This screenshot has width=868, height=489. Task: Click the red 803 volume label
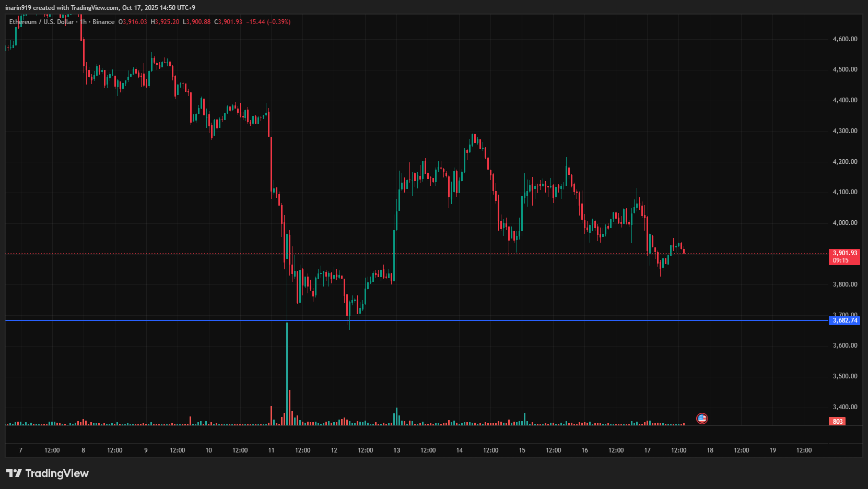point(837,422)
